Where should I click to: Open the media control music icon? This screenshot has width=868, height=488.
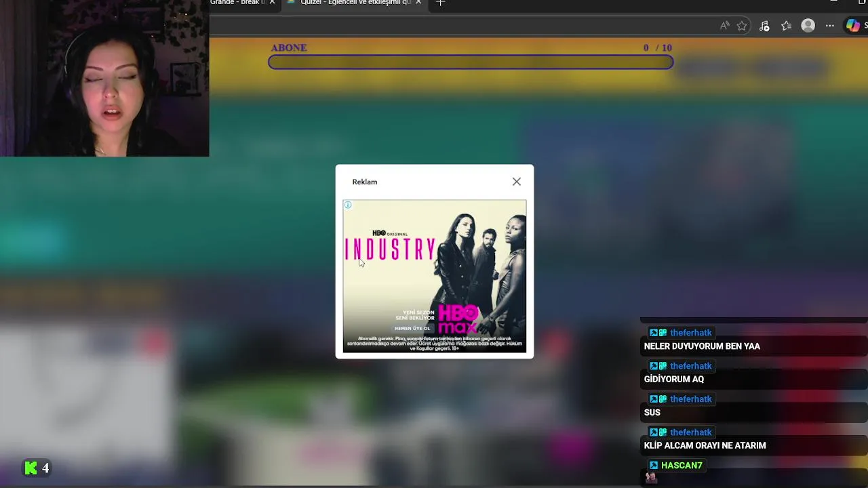(764, 26)
